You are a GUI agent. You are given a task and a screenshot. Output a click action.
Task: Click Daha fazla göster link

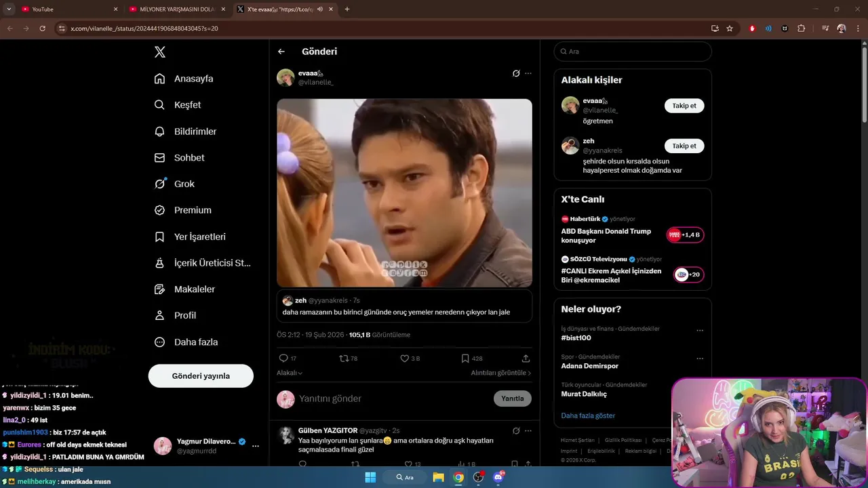click(588, 415)
